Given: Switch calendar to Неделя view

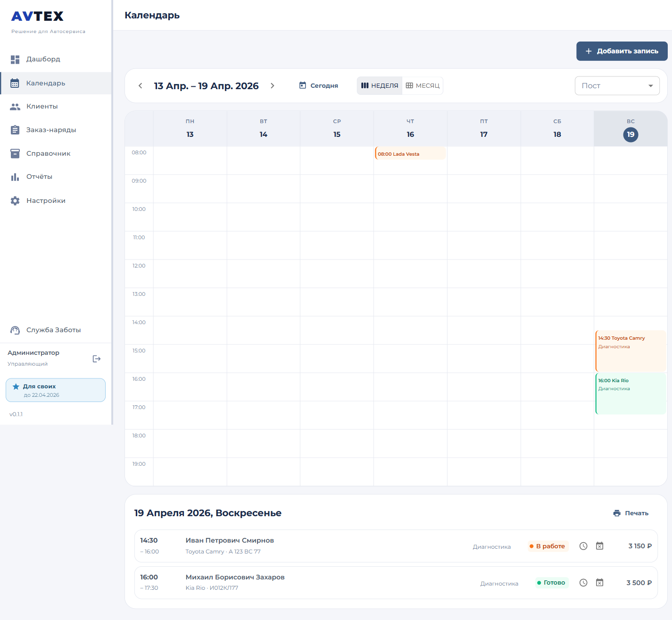Looking at the screenshot, I should (380, 85).
